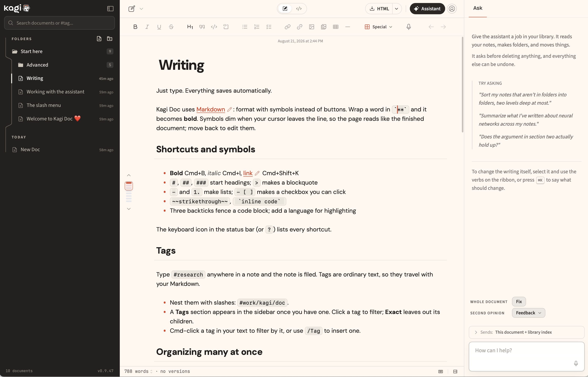This screenshot has width=588, height=377.
Task: Switch to source code view mode
Action: [299, 9]
